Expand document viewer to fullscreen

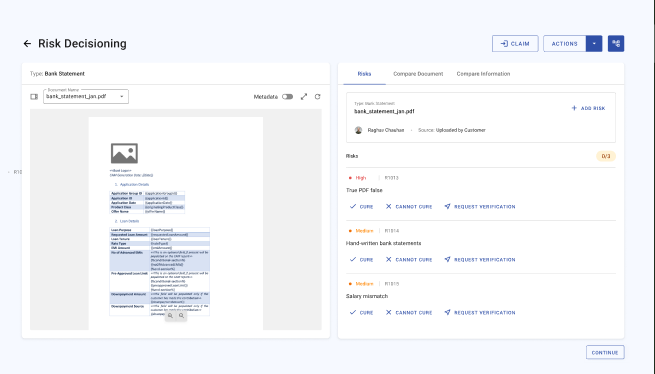click(x=304, y=97)
